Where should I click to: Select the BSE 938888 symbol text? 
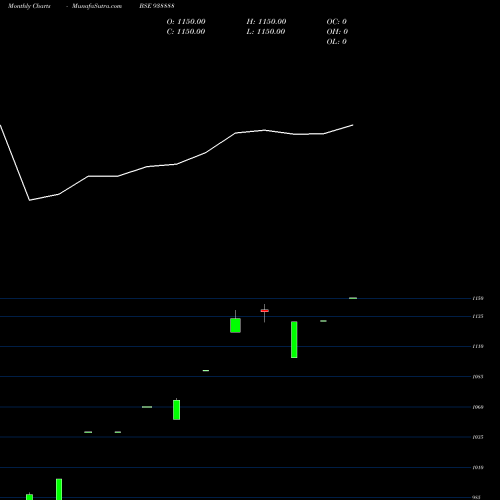[x=157, y=6]
